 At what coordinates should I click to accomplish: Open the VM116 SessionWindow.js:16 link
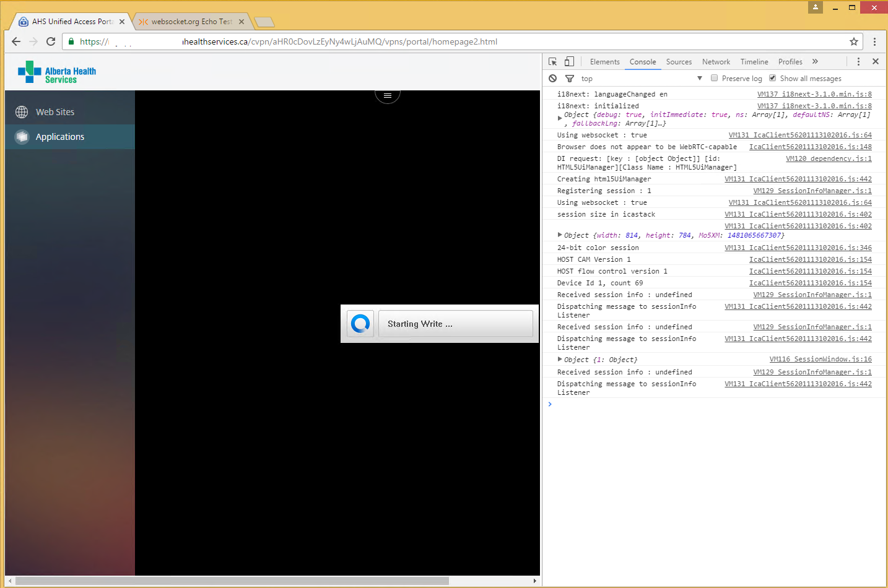tap(820, 359)
